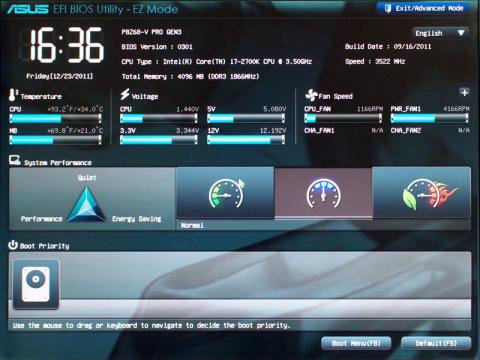This screenshot has height=360, width=480.
Task: Click the 12V voltage bar
Action: click(x=246, y=140)
